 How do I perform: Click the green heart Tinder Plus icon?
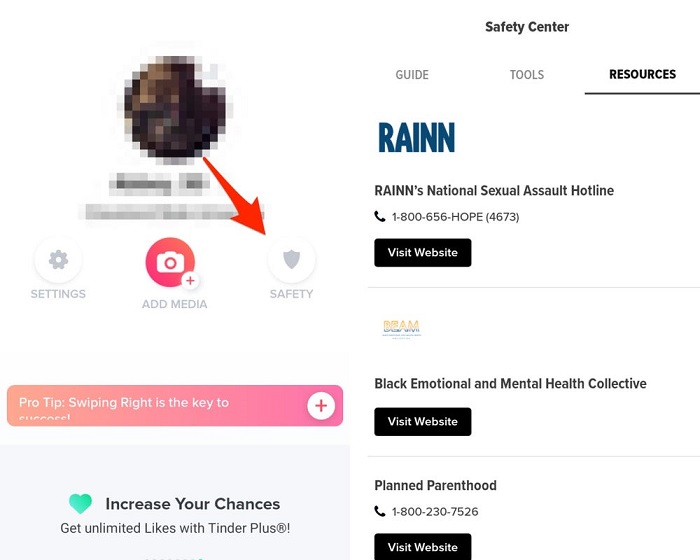point(80,504)
